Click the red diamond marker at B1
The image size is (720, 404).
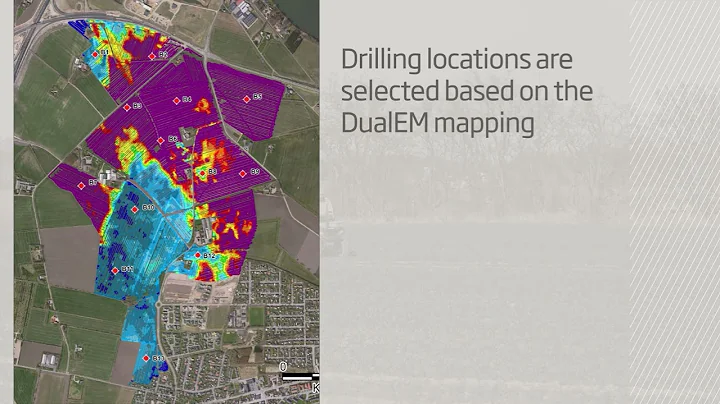(95, 54)
